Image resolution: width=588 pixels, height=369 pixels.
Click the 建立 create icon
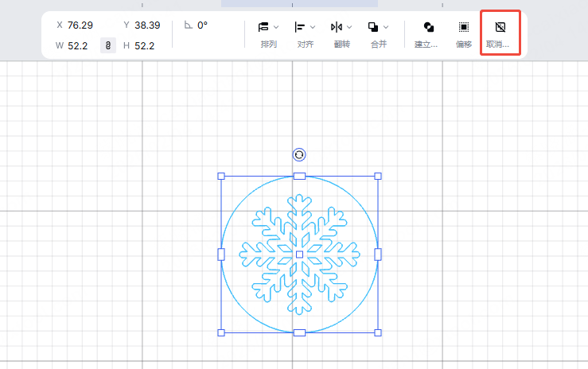pos(428,27)
